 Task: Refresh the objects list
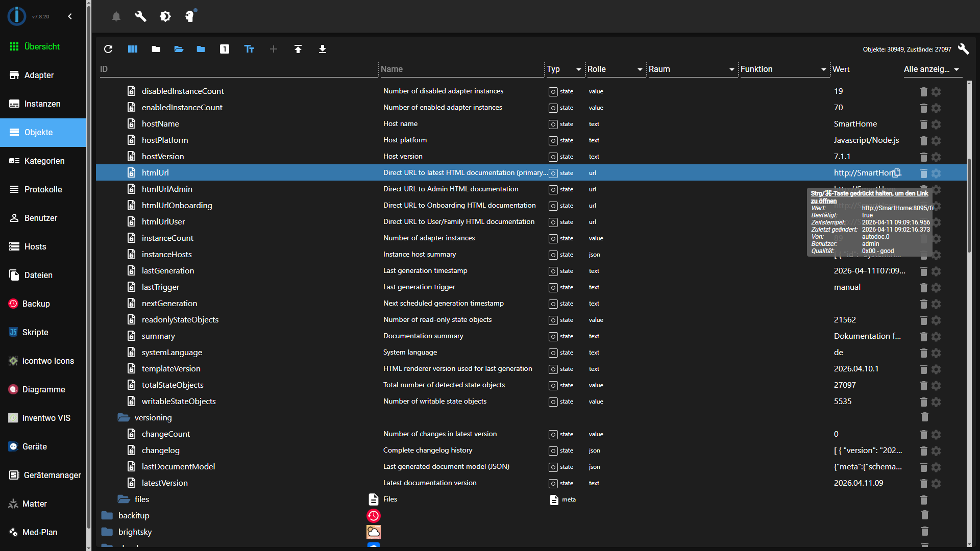[x=108, y=49]
